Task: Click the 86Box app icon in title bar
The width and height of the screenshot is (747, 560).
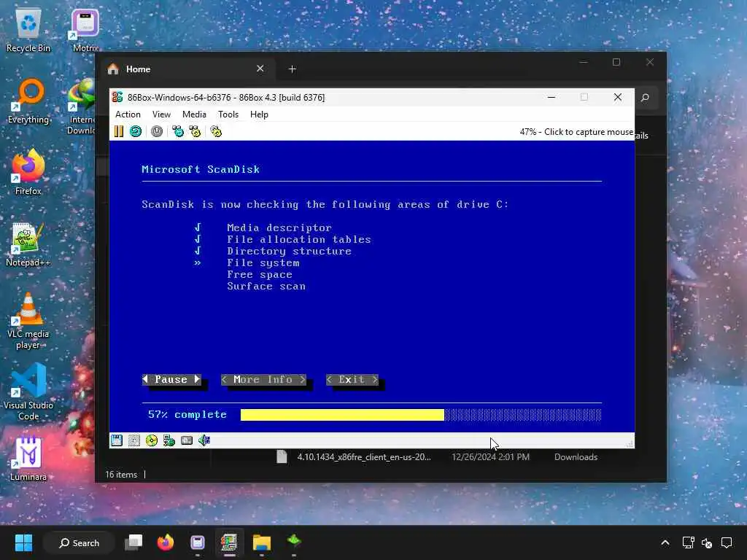Action: [x=117, y=97]
